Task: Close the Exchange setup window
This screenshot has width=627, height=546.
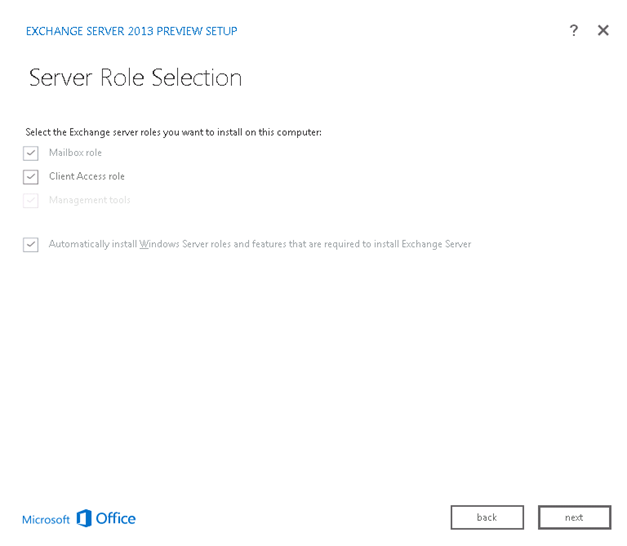Action: (603, 31)
